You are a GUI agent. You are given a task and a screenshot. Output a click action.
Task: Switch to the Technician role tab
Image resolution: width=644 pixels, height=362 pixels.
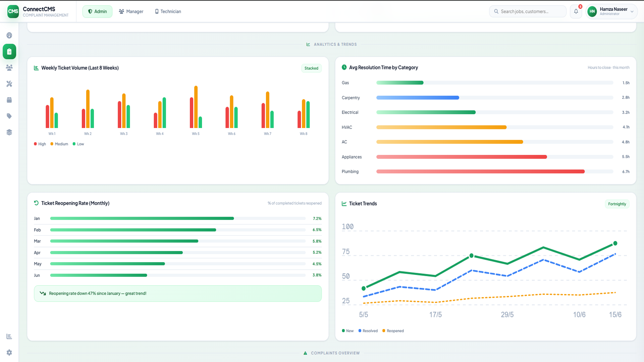click(x=168, y=11)
